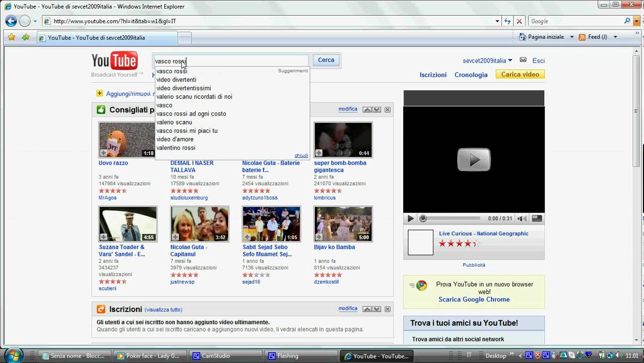Click the Carica video button
This screenshot has width=644, height=363.
(520, 74)
